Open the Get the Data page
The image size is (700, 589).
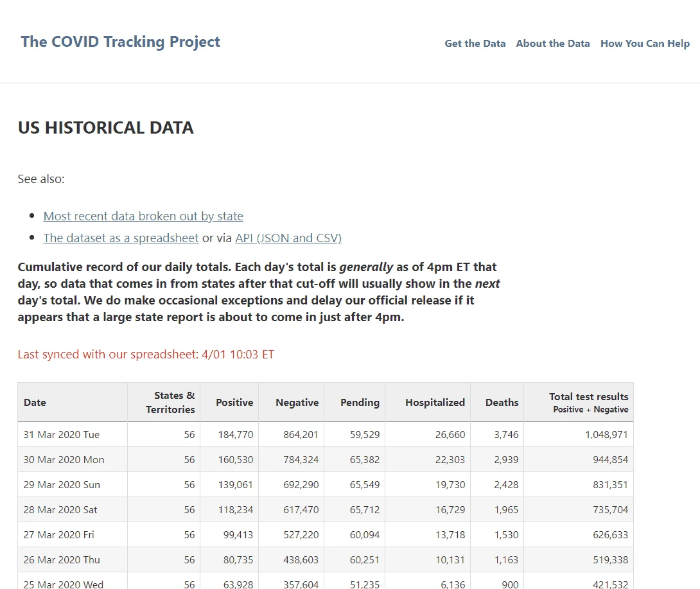(x=475, y=43)
